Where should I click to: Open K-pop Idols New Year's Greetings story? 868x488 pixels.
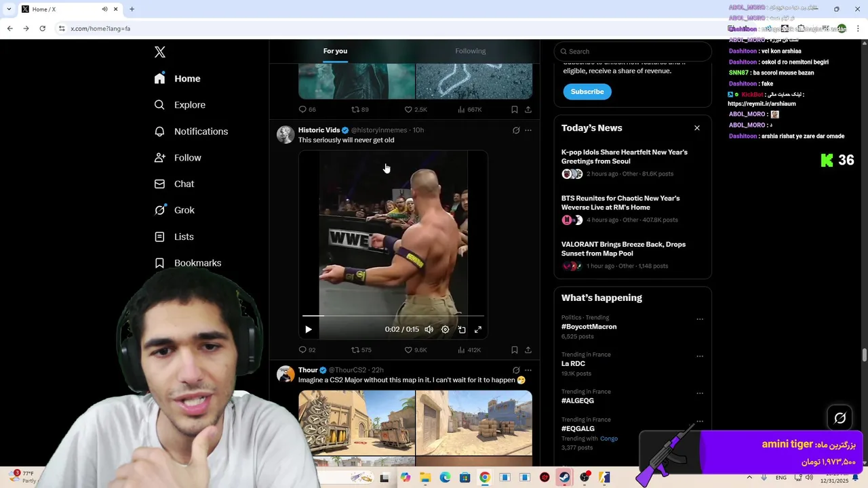coord(625,157)
